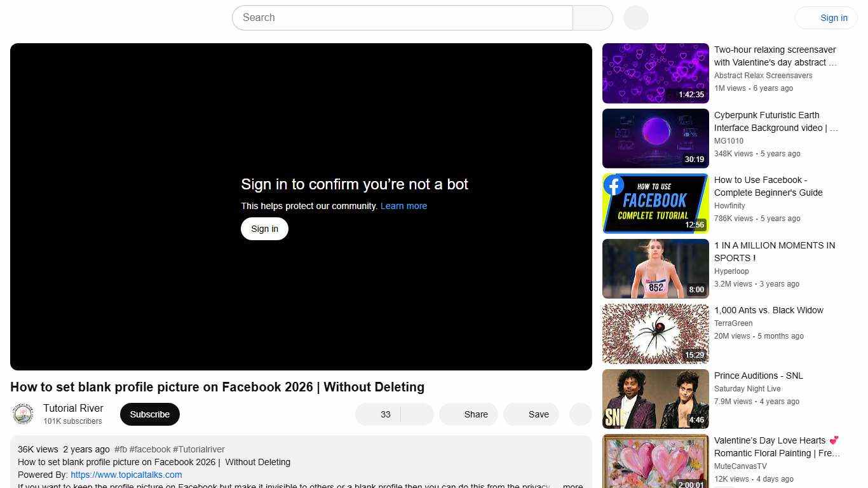868x488 pixels.
Task: Open the Tutorial River channel avatar
Action: (x=23, y=414)
